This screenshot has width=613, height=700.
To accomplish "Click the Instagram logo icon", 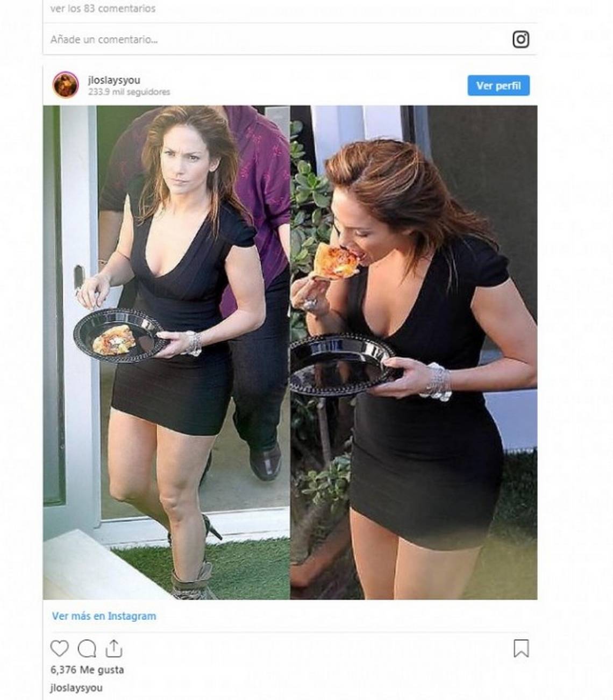I will click(x=521, y=39).
